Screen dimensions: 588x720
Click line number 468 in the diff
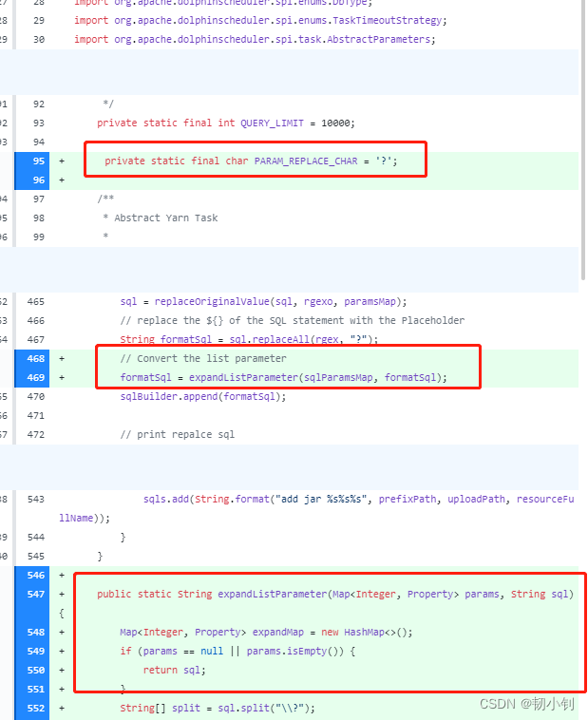tap(36, 359)
